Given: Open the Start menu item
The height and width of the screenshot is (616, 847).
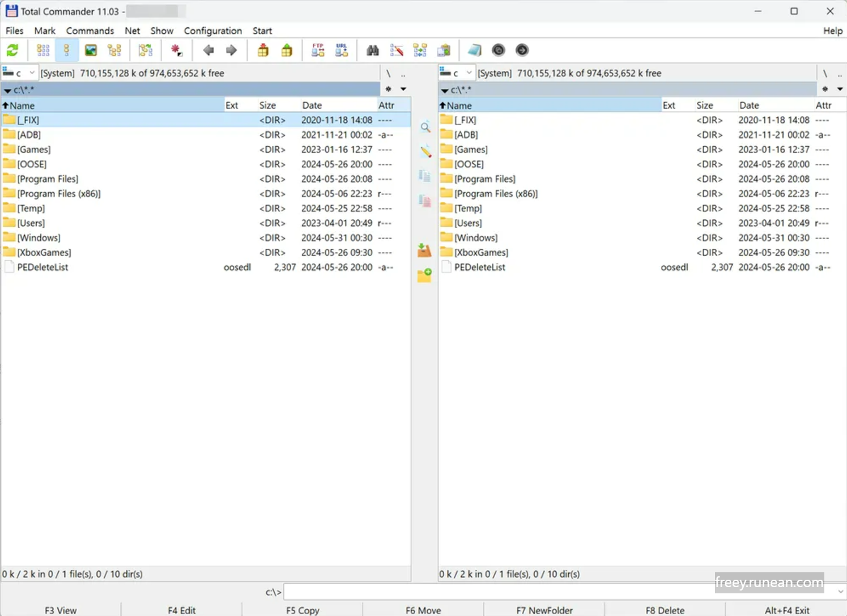Looking at the screenshot, I should pyautogui.click(x=262, y=31).
